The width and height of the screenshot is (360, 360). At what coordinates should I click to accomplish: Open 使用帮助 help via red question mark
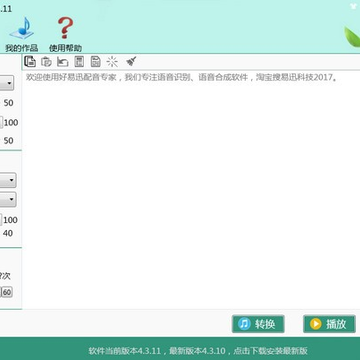[x=65, y=34]
